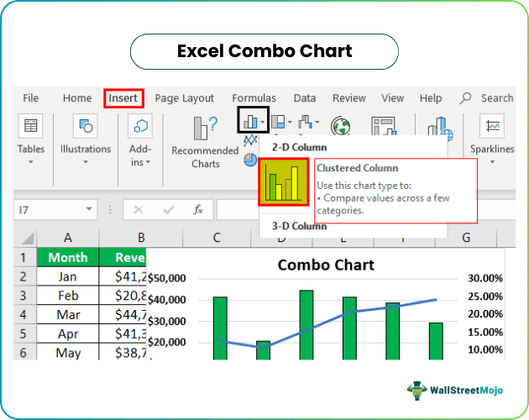Open the Formulas tab
Image resolution: width=529 pixels, height=420 pixels.
(254, 98)
